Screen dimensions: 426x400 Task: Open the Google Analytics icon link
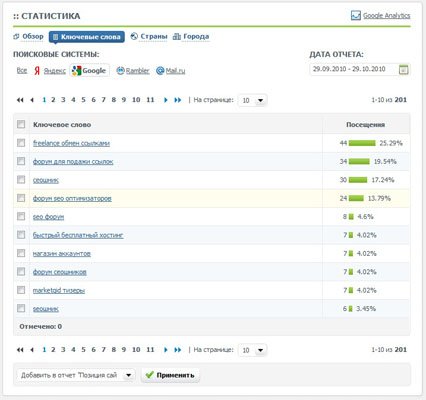coord(356,15)
